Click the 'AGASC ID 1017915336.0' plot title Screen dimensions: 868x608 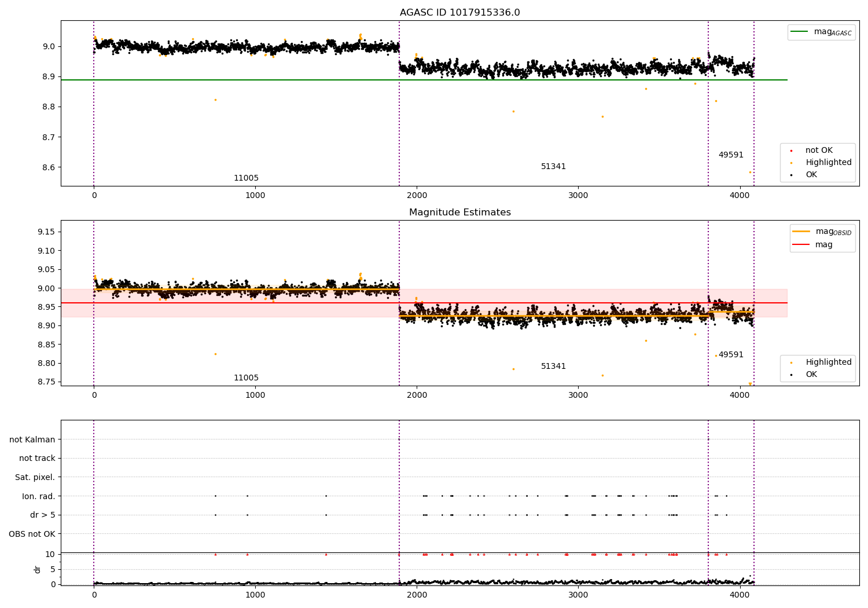click(460, 13)
